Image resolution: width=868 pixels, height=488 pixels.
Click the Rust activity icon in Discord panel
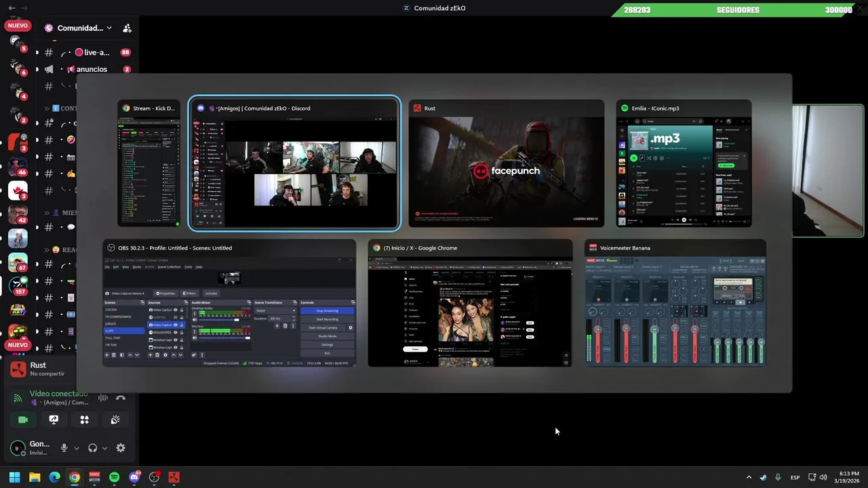[x=18, y=369]
